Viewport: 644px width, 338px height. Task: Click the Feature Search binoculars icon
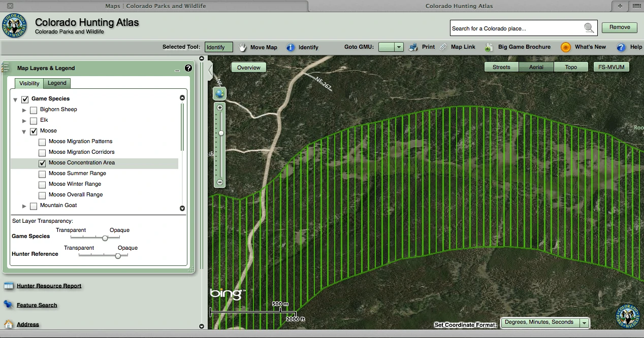(8, 305)
